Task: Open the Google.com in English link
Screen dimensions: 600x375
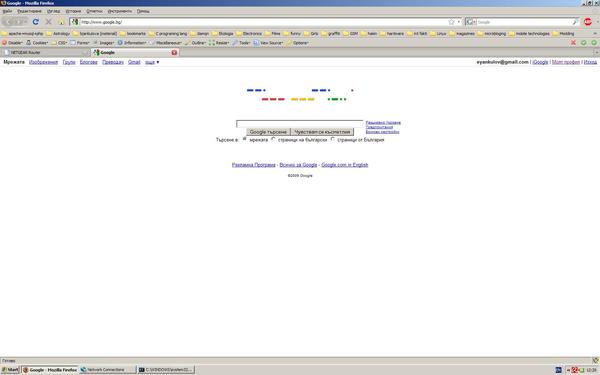Action: pos(344,165)
